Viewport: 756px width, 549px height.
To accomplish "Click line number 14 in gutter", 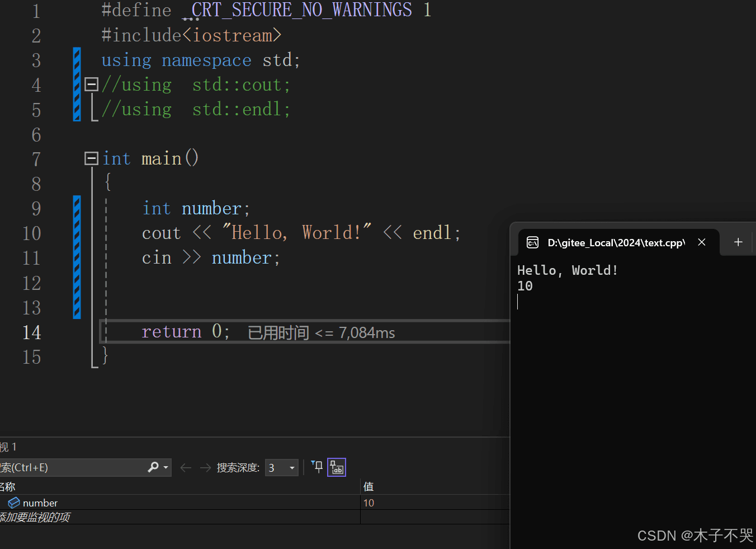I will 32,332.
